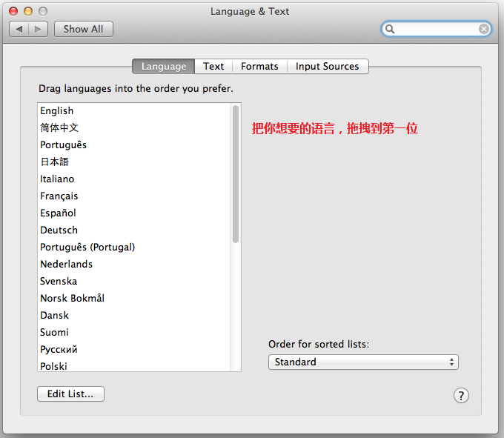The image size is (504, 438).
Task: Clear the search field with the X icon
Action: (483, 29)
